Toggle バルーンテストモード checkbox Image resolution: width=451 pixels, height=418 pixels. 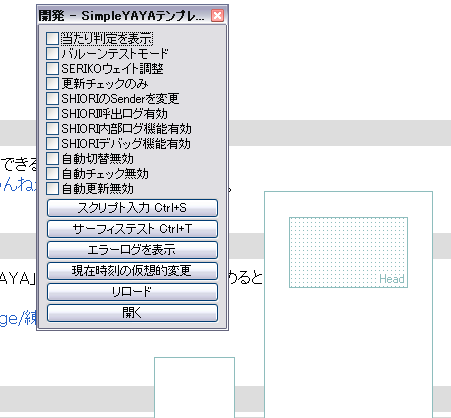point(52,53)
